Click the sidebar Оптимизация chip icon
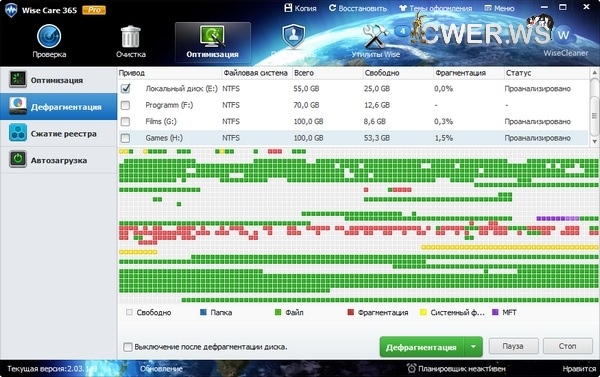Image resolution: width=600 pixels, height=377 pixels. pos(18,80)
